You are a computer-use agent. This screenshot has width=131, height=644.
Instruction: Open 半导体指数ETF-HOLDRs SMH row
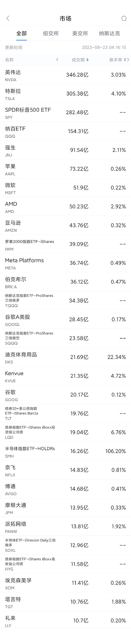click(x=65, y=451)
